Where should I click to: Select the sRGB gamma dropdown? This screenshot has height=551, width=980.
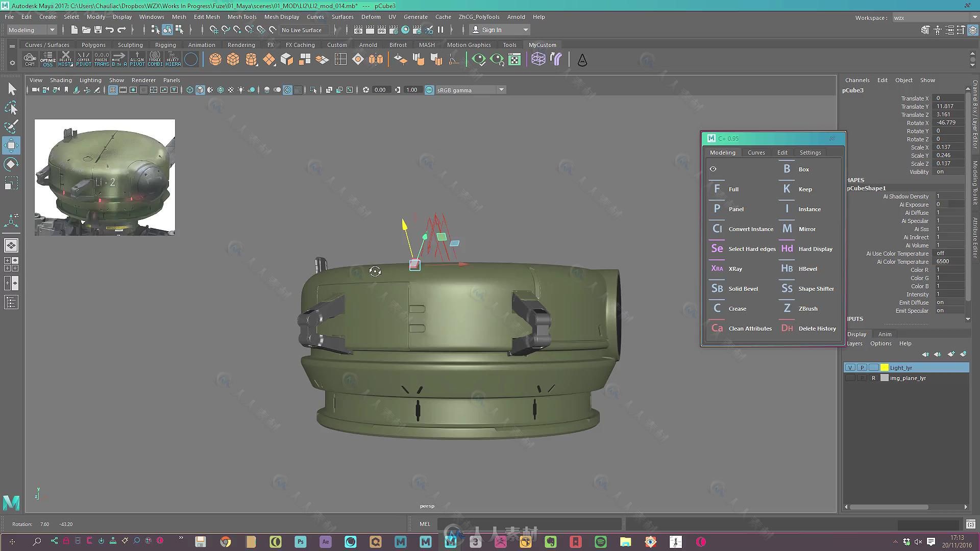(x=467, y=89)
